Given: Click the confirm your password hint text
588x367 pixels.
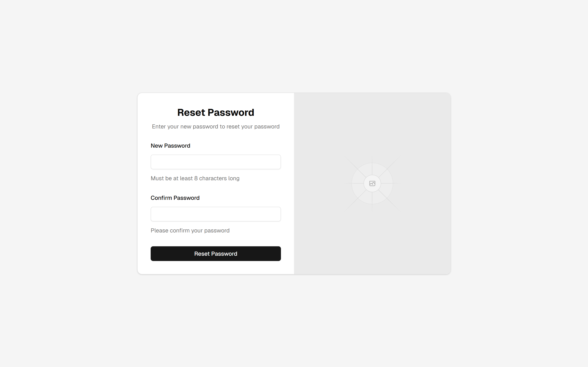Looking at the screenshot, I should coord(190,230).
